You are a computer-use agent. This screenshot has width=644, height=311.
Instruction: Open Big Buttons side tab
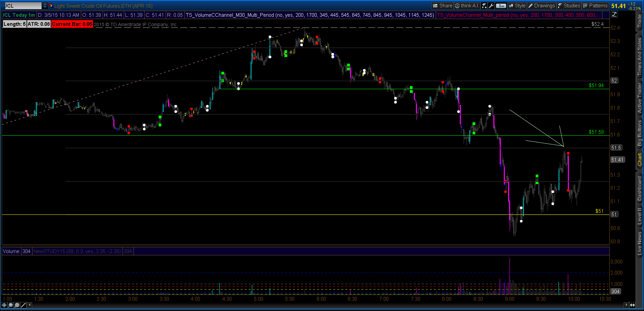[640, 133]
